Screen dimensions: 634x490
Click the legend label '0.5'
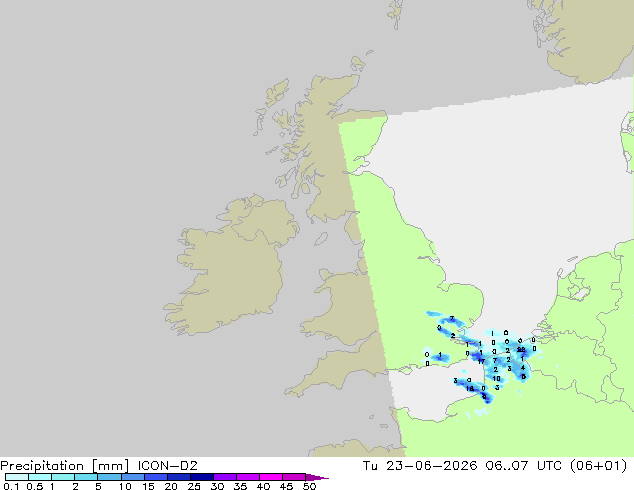[35, 486]
